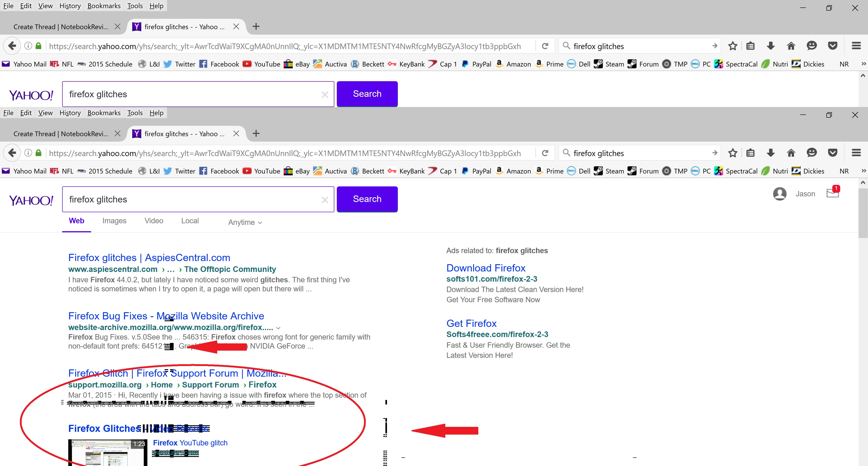Click the reload button in the lower address bar
Screen dimensions: 868x466
pos(545,153)
